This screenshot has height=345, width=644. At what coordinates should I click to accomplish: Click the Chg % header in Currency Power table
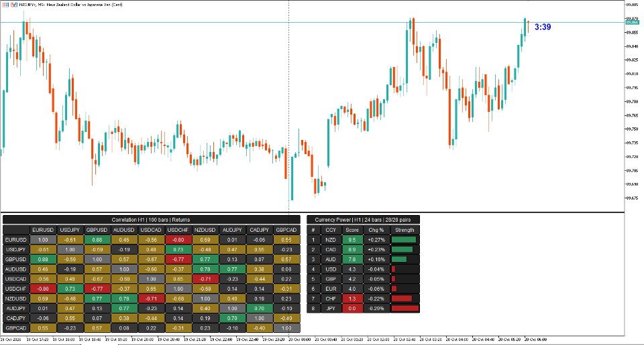tap(376, 230)
